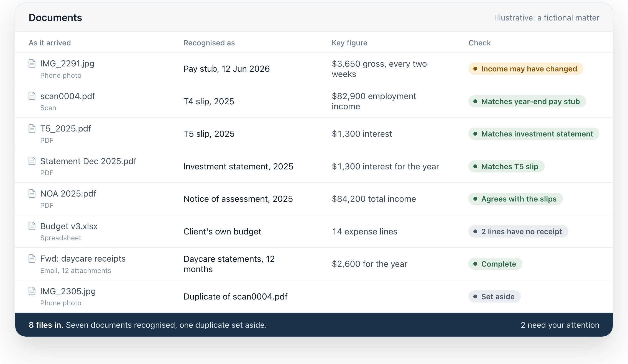628x364 pixels.
Task: Open file name scan0004.pdf
Action: [x=68, y=96]
